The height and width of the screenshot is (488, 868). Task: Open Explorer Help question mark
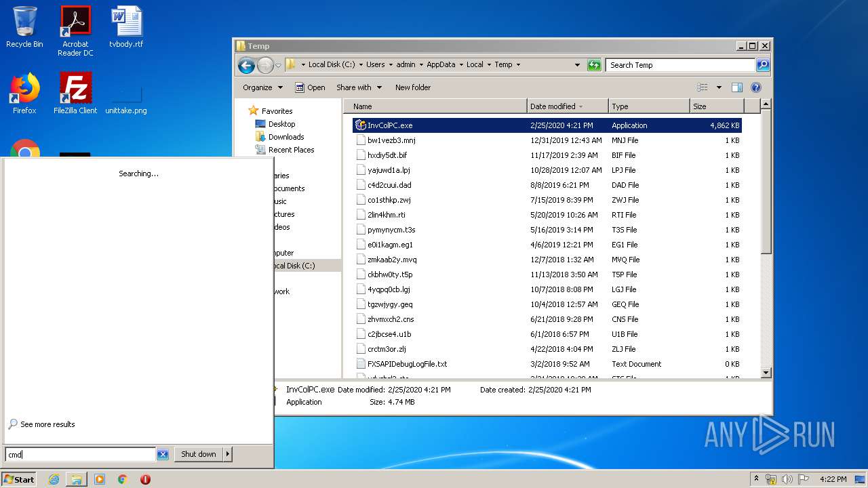(756, 87)
